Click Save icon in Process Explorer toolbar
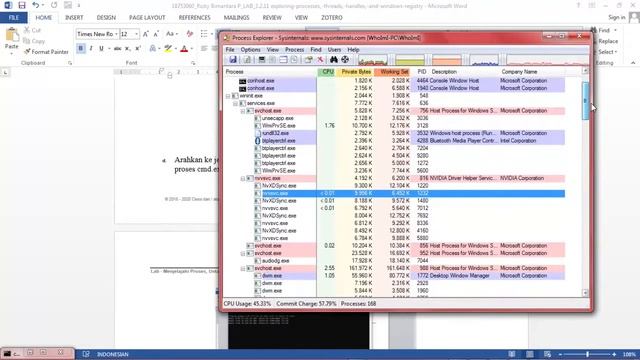The height and width of the screenshot is (360, 640). coord(233,60)
